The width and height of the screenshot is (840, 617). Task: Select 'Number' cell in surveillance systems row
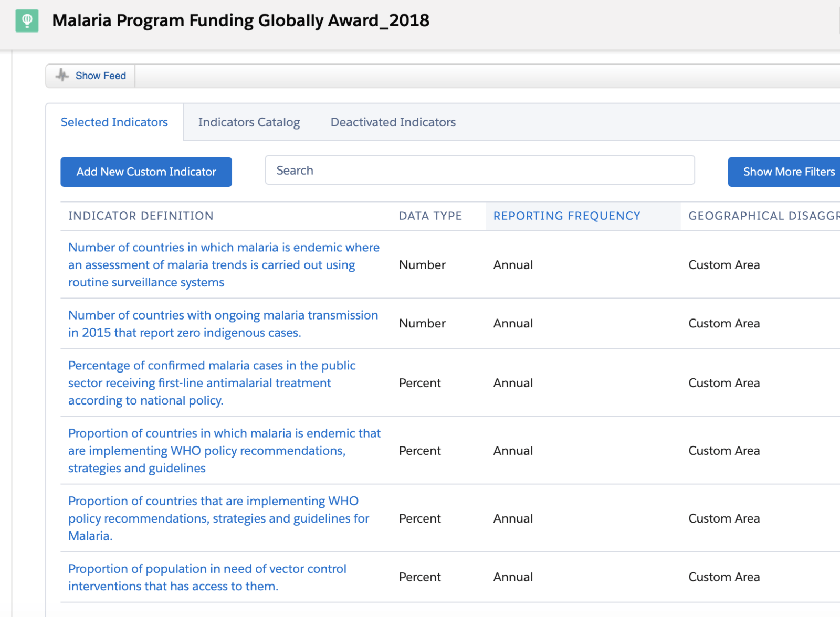point(422,265)
